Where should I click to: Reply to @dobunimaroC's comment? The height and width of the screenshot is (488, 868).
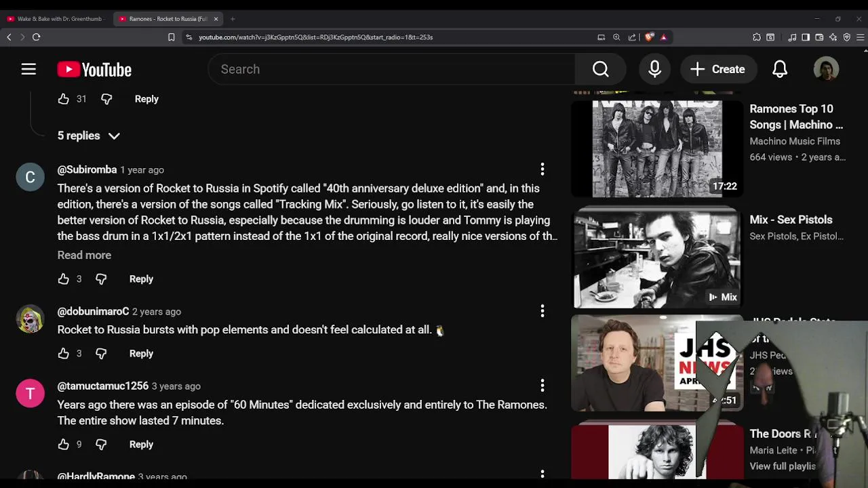point(141,354)
